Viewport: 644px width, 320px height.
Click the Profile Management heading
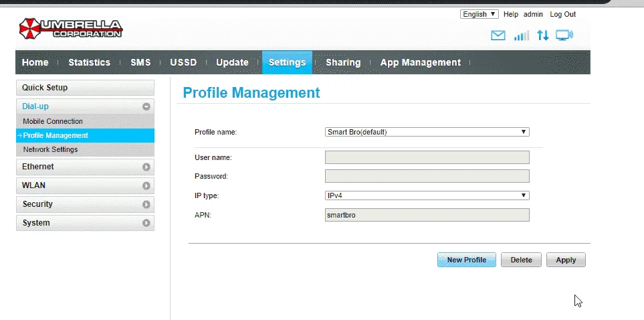(251, 92)
